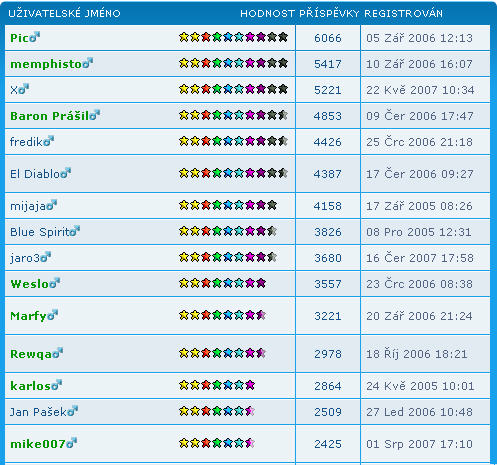Click karlos's star rank image
Viewport: 497px width, 465px height.
tap(217, 385)
